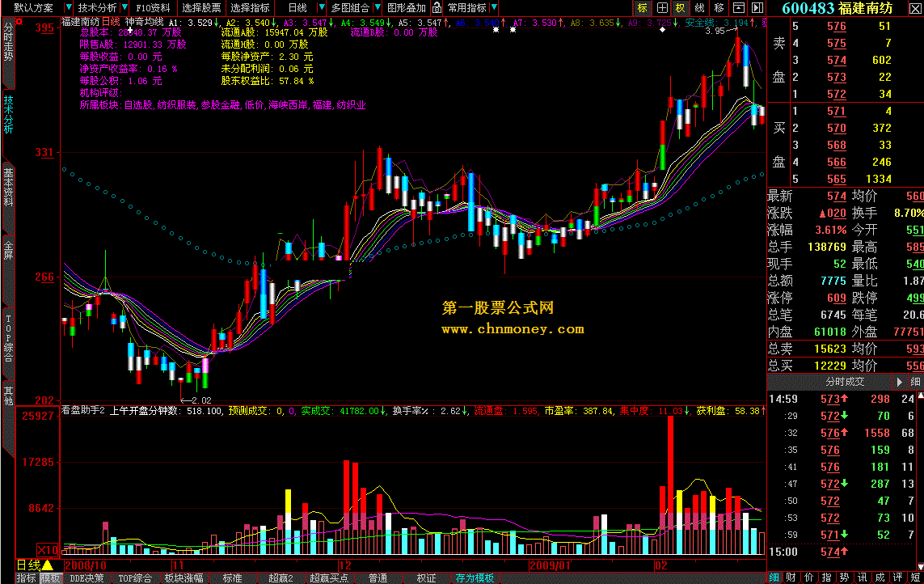Click the 常用指标 button
Viewport: 924px width, 584px height.
click(467, 7)
